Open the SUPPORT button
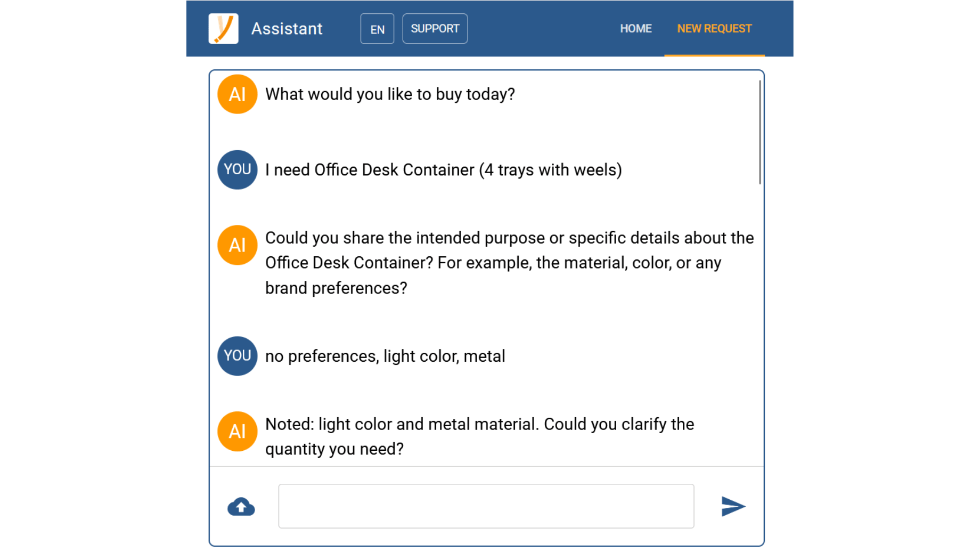980x552 pixels. 435,29
